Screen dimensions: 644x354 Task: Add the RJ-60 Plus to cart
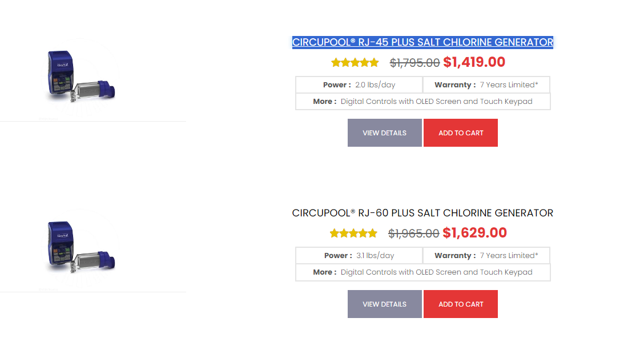click(460, 304)
